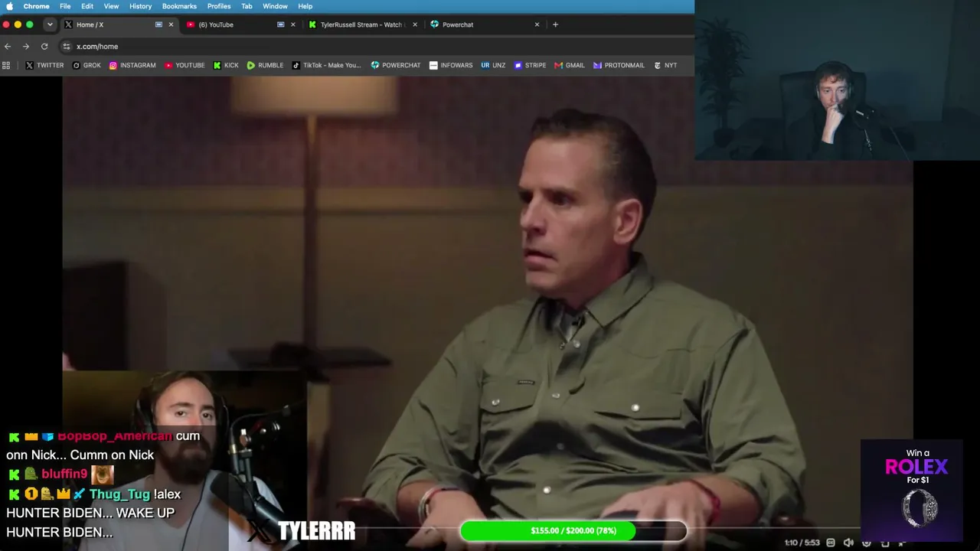Switch to the TylerRussell Stream tab
Viewport: 980px width, 551px height.
[x=363, y=24]
